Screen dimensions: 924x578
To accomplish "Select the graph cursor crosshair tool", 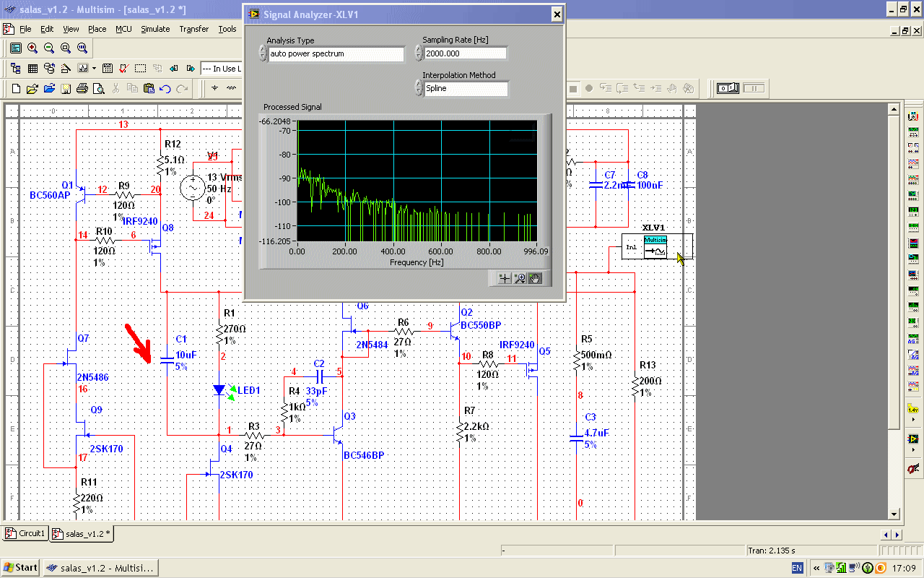I will pos(505,278).
